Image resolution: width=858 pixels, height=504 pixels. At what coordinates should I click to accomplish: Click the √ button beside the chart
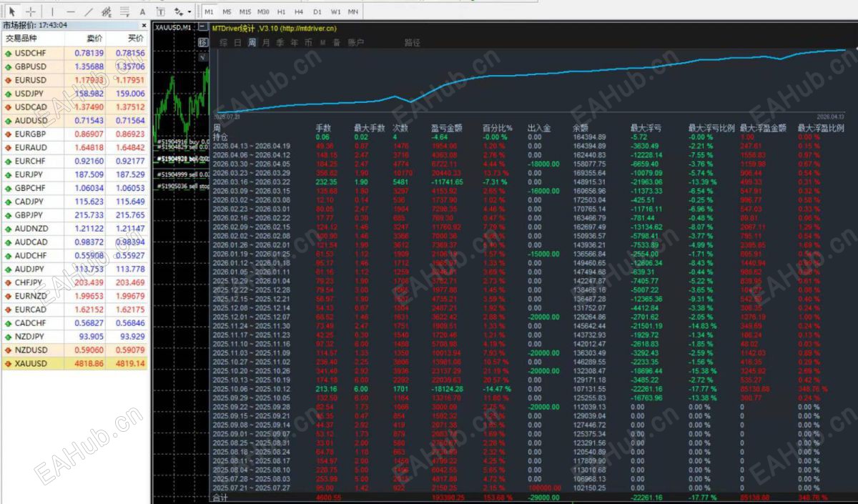tap(203, 56)
